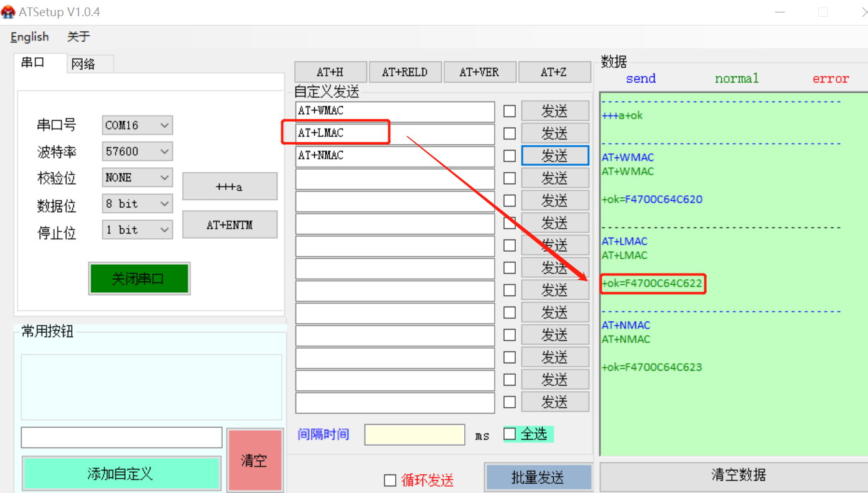Image resolution: width=868 pixels, height=493 pixels.
Task: Click the 间隔时间 interval input field
Action: tap(414, 435)
